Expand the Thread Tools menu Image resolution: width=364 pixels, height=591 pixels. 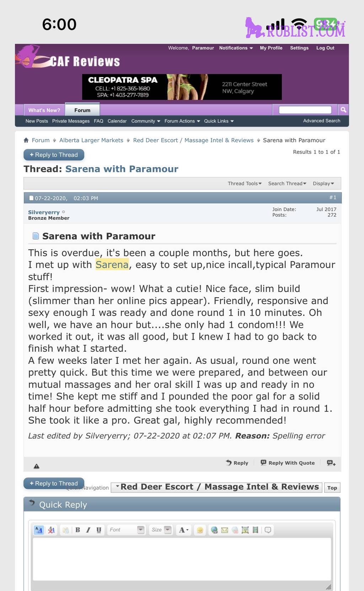245,183
